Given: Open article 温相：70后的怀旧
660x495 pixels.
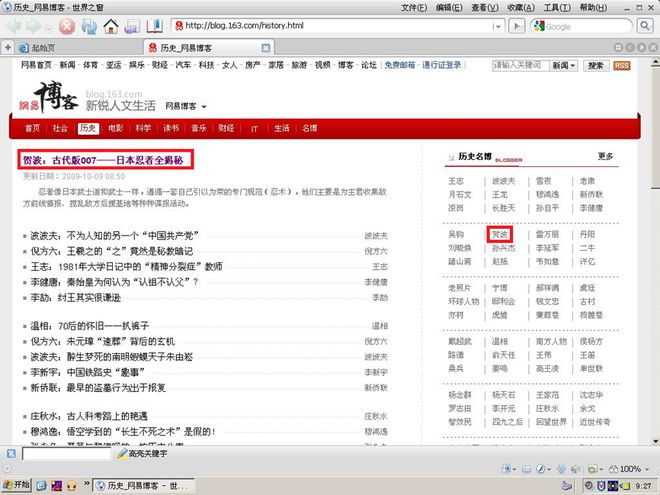Looking at the screenshot, I should click(90, 326).
